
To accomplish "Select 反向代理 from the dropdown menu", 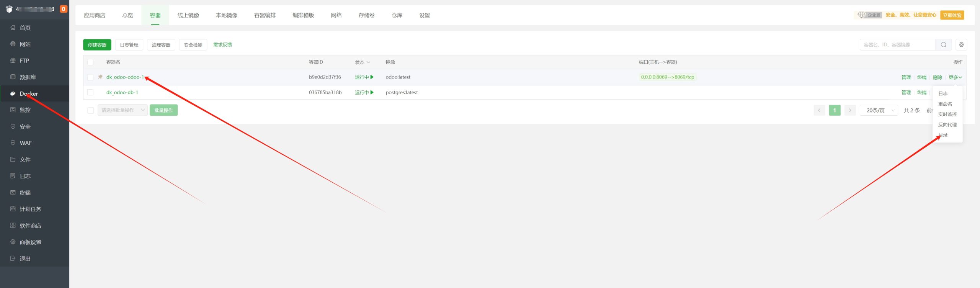I will pos(947,124).
